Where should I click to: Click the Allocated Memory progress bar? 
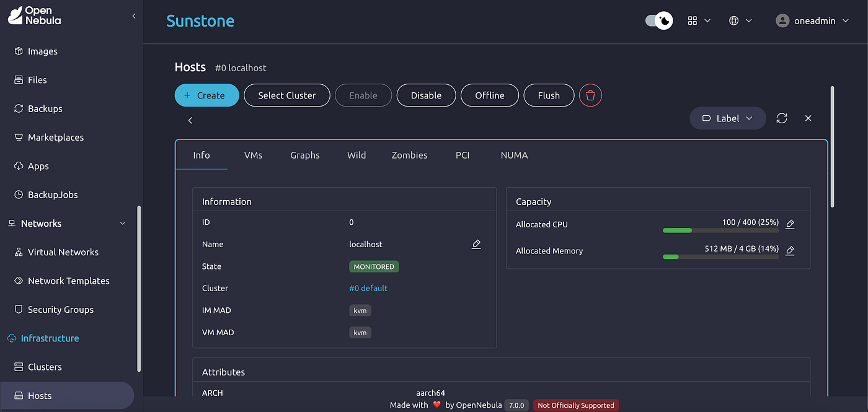[x=720, y=256]
